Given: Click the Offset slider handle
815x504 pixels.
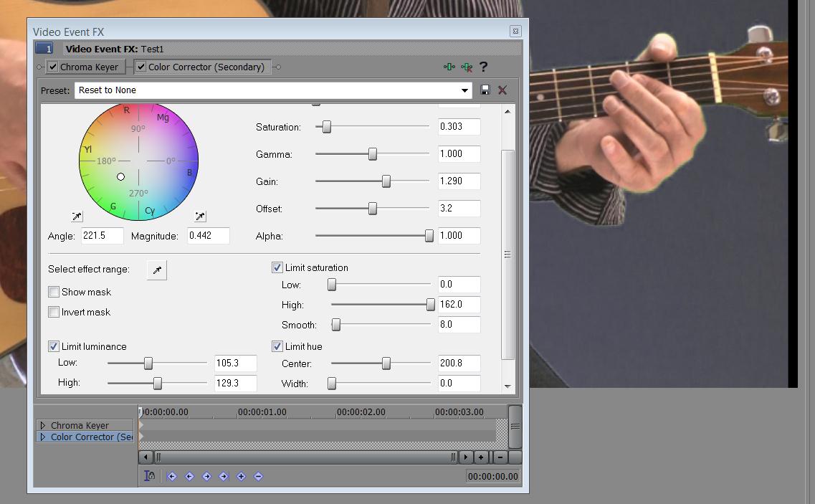Looking at the screenshot, I should [373, 209].
